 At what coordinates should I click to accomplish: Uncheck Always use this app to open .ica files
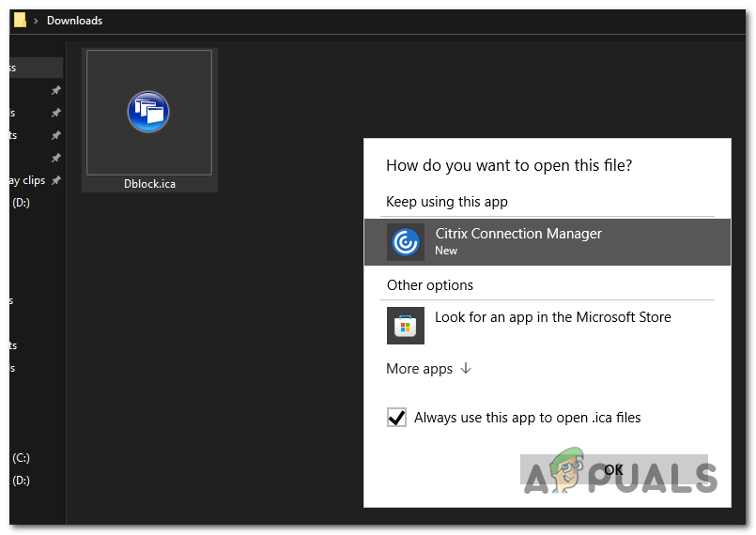396,418
